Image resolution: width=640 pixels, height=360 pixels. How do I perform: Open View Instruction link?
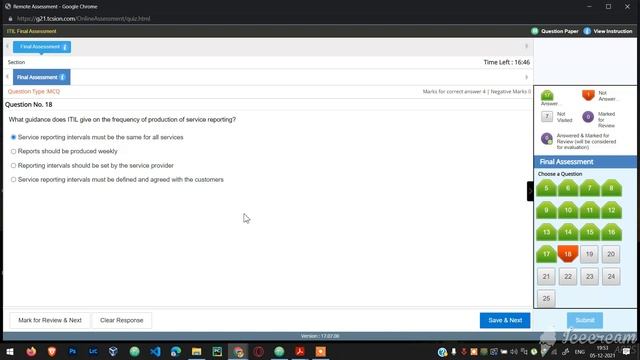(613, 31)
